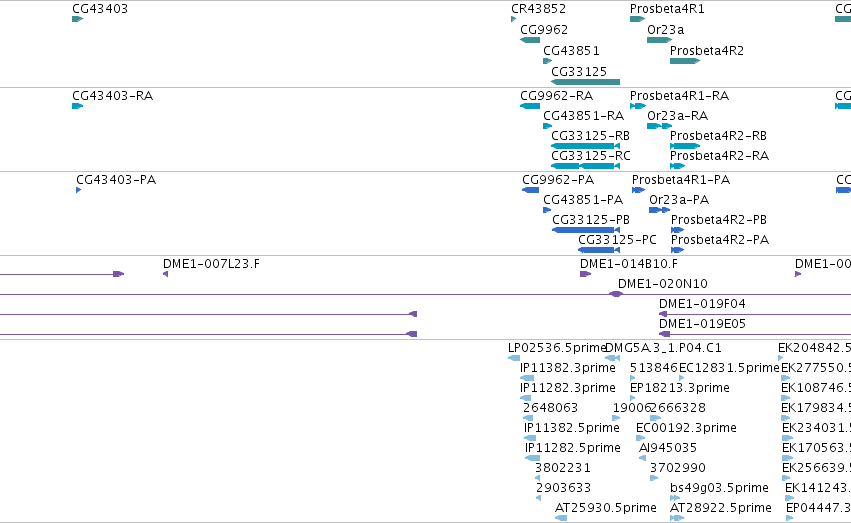Screen dimensions: 851x523
Task: Select EST 3802231
Action: (x=563, y=469)
